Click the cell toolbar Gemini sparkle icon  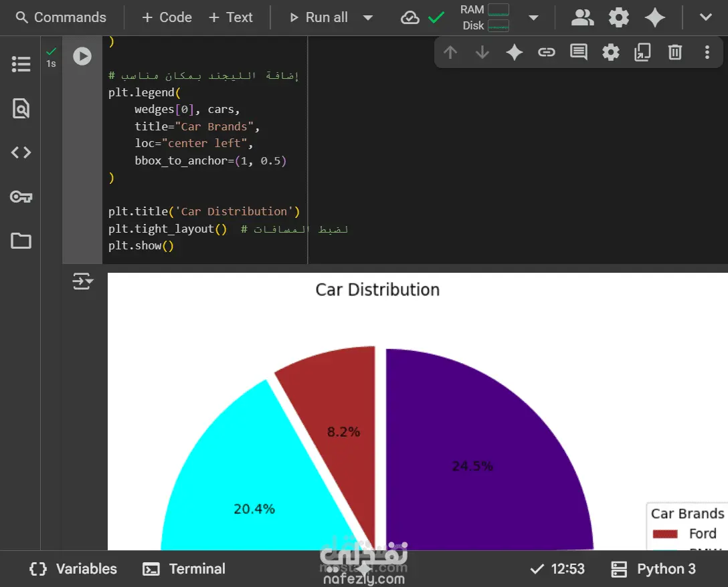point(515,52)
